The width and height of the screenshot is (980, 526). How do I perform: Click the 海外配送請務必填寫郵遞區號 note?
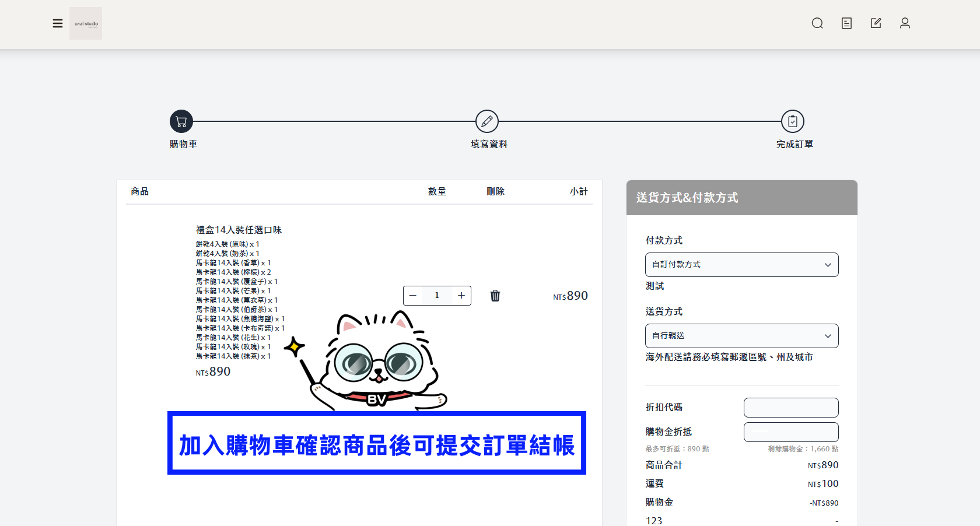pos(729,357)
